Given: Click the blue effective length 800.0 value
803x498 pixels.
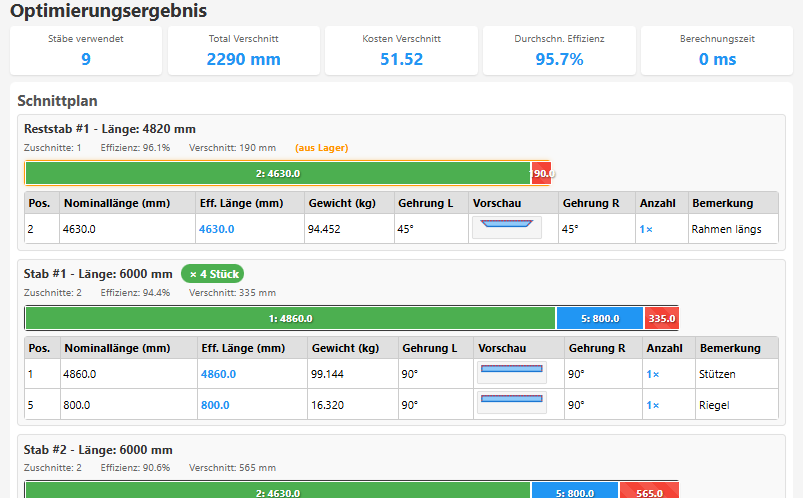Looking at the screenshot, I should tap(215, 405).
